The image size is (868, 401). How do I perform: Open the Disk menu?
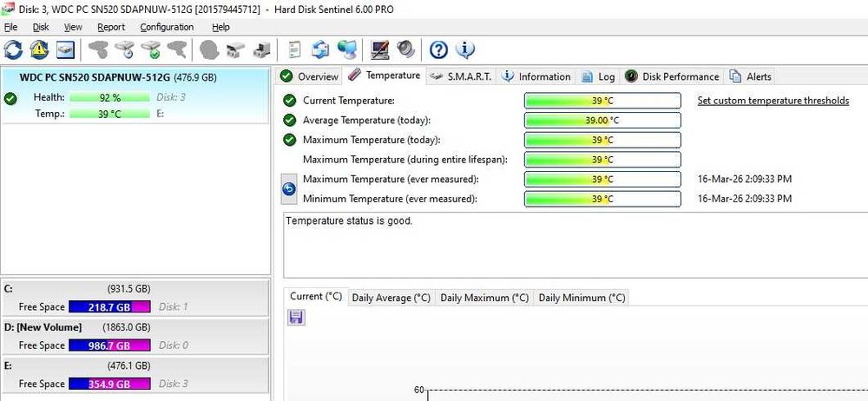(41, 27)
